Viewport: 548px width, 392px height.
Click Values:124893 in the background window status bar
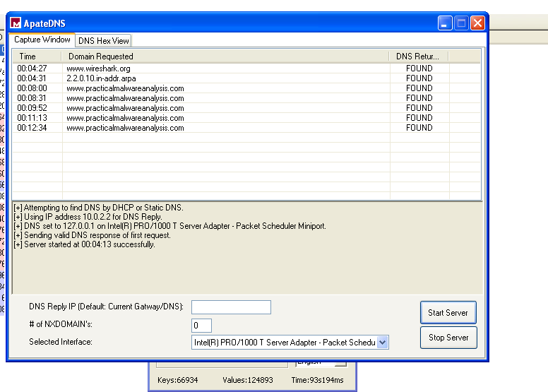(x=247, y=380)
